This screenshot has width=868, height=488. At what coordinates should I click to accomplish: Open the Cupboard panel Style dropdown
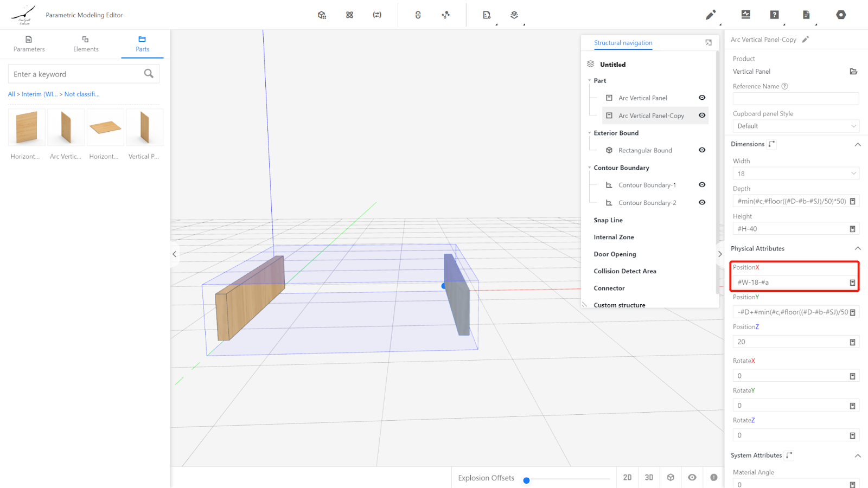[x=795, y=126]
